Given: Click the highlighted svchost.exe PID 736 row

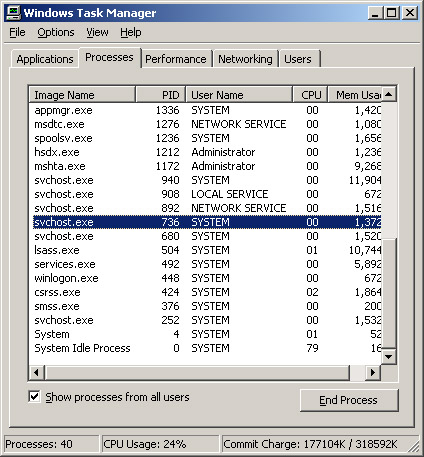Looking at the screenshot, I should [207, 222].
